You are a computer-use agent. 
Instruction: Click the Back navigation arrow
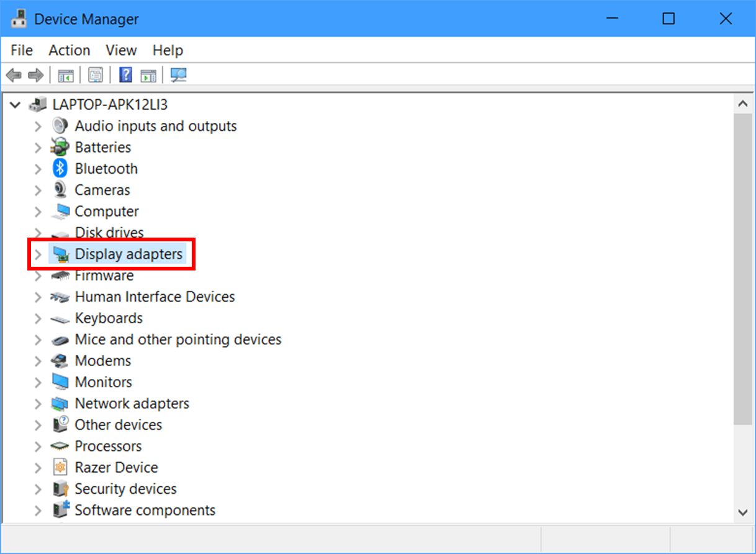click(x=14, y=74)
